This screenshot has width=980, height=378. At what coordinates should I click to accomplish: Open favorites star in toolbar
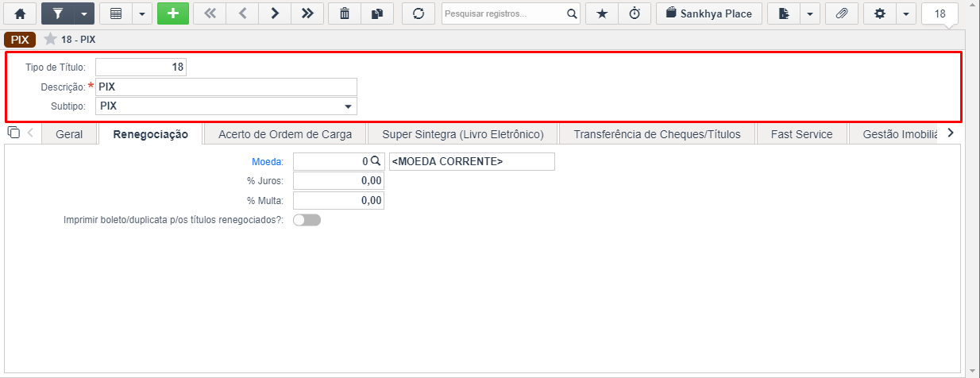pos(601,13)
